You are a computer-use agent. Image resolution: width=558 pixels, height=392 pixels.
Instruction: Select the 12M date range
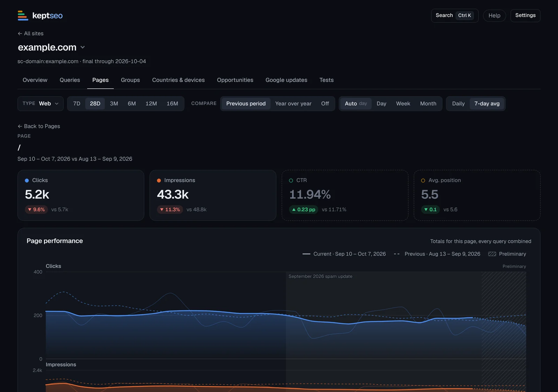151,104
